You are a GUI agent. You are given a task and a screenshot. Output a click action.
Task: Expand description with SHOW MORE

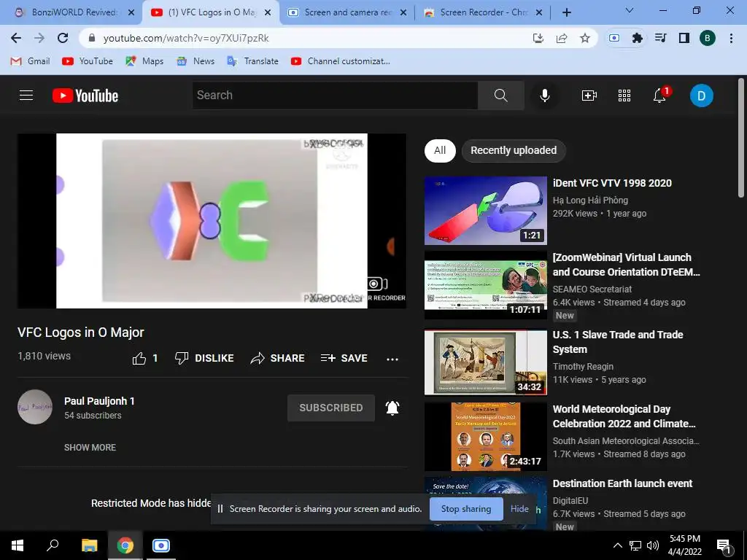pos(90,448)
